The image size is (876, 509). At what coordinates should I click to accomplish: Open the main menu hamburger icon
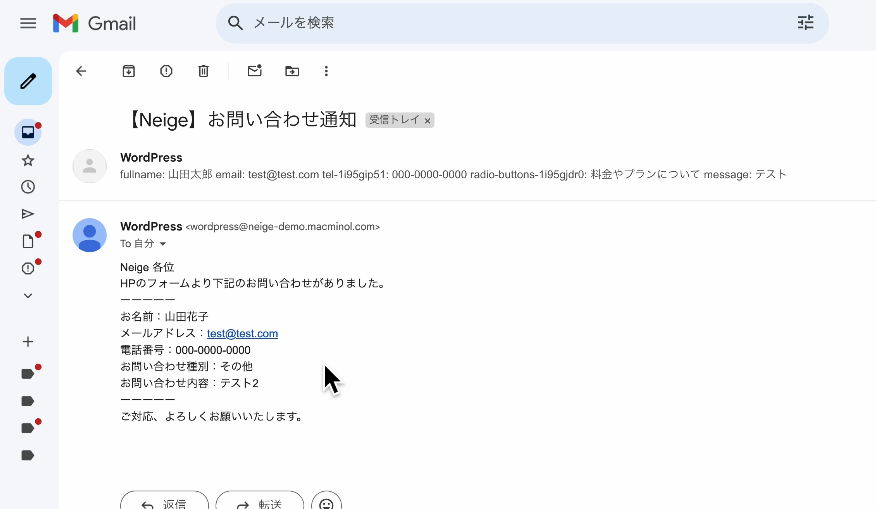(x=28, y=23)
